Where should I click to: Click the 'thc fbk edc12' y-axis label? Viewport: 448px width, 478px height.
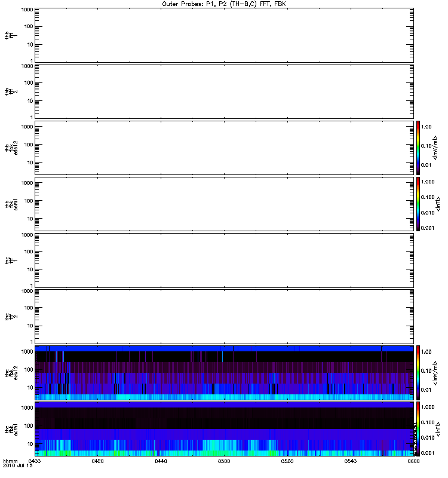tap(11, 372)
